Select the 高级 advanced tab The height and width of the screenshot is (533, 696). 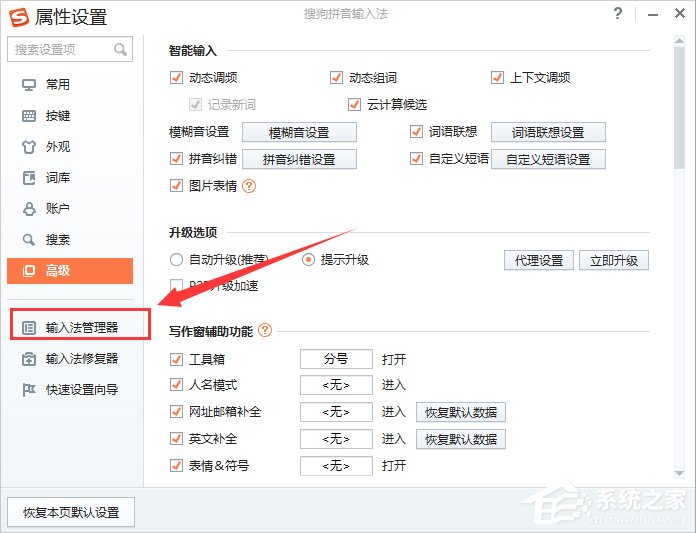70,271
